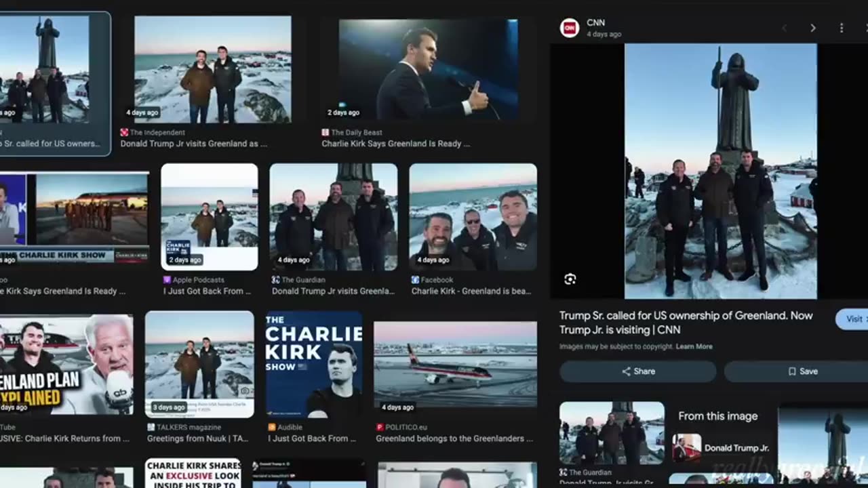Click 'Donald Trump Jr visits Greenland as ...' caption

pyautogui.click(x=193, y=144)
